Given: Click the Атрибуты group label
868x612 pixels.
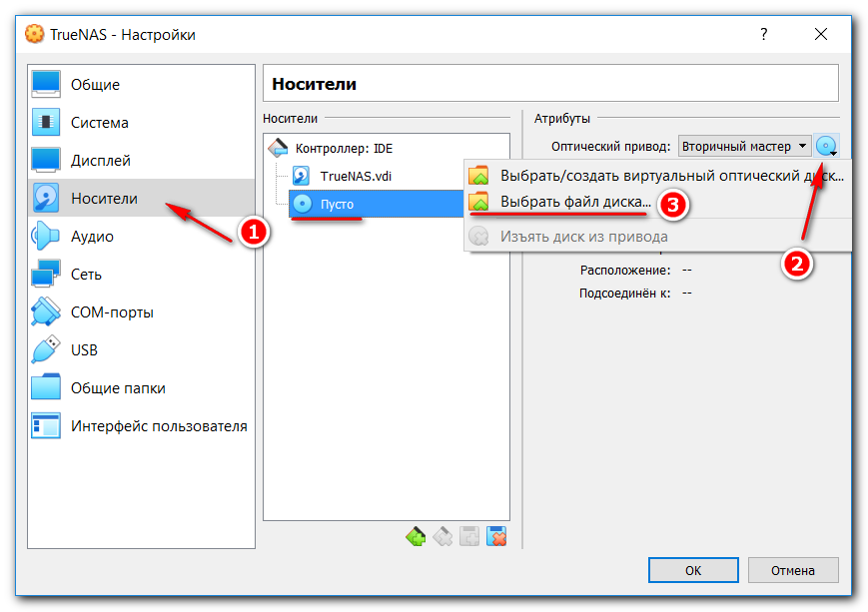Looking at the screenshot, I should (562, 119).
